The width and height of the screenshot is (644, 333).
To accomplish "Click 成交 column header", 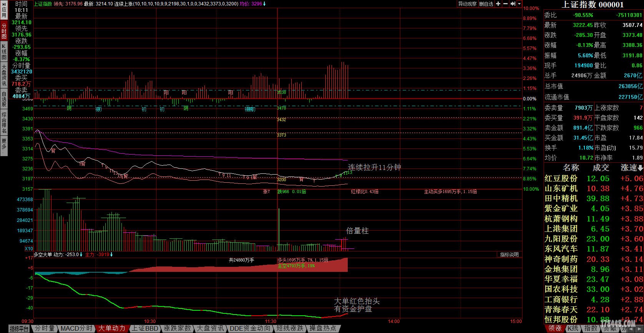I will [601, 168].
